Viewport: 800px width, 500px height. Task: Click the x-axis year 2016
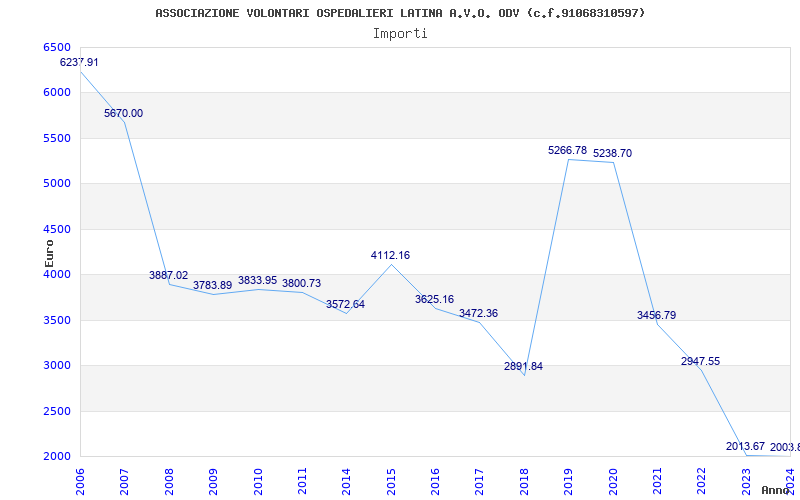point(435,481)
